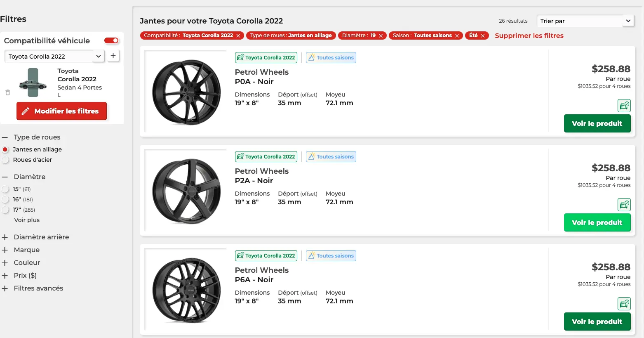Toggle the Compatibilité véhicule switch
This screenshot has width=644, height=338.
pyautogui.click(x=111, y=40)
